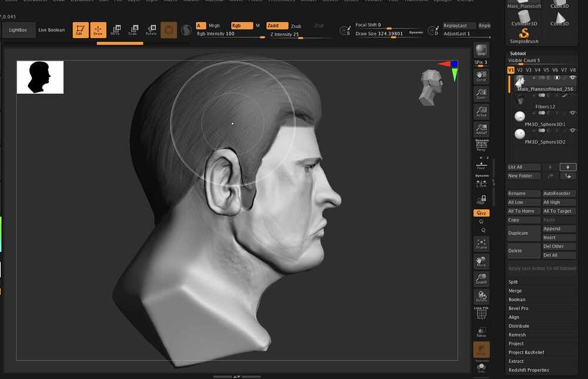Select the Cylinder3D tool

click(x=524, y=18)
